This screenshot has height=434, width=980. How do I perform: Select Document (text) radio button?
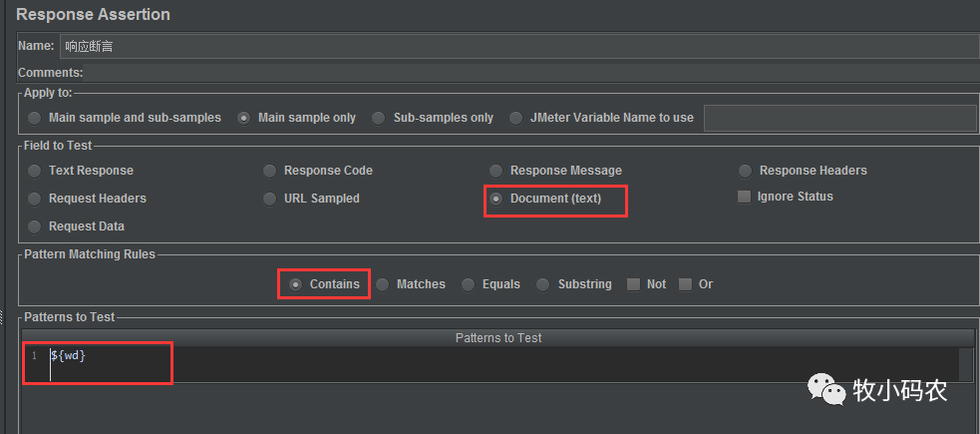(x=496, y=199)
